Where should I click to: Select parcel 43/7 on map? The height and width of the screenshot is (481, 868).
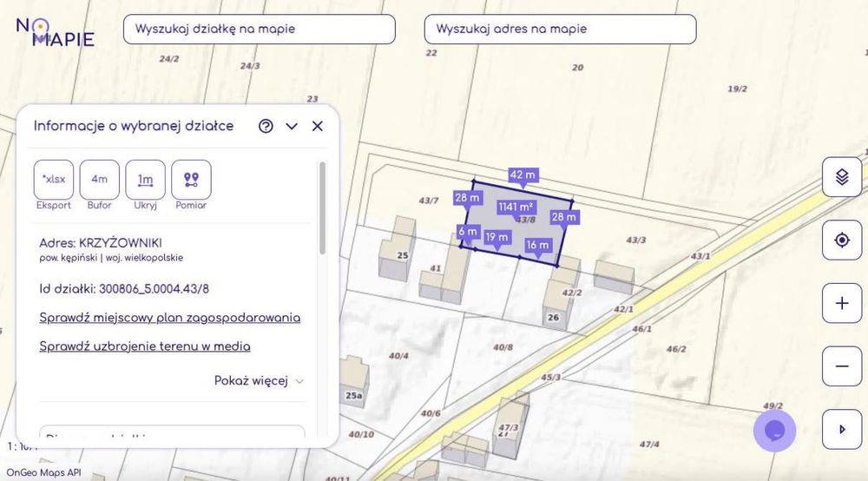tap(429, 201)
